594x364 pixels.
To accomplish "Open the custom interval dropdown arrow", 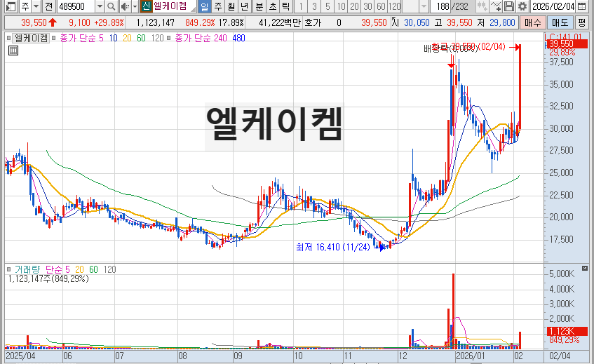I will (x=424, y=6).
